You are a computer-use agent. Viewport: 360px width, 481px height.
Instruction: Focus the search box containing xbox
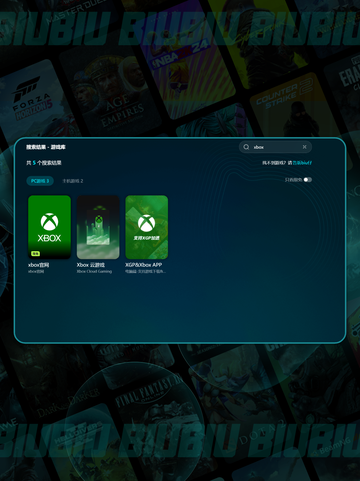coord(275,147)
